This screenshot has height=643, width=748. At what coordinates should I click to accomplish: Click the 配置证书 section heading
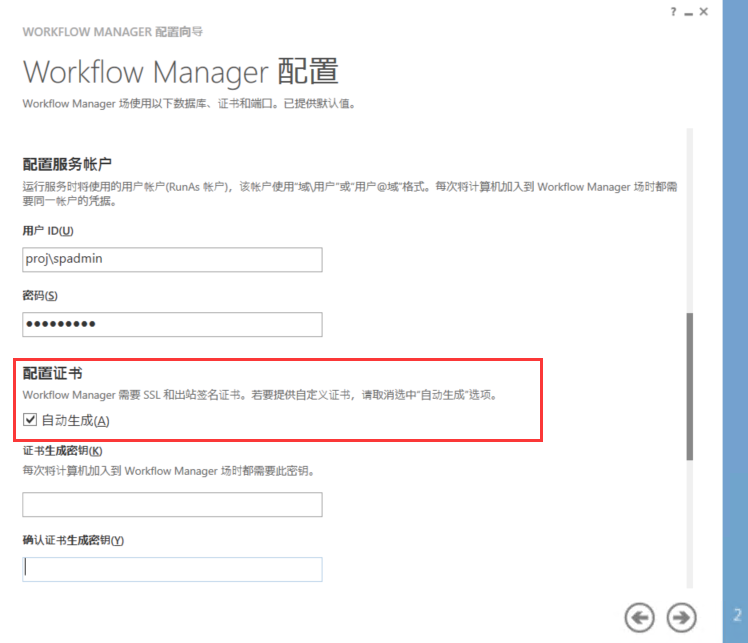tap(52, 373)
